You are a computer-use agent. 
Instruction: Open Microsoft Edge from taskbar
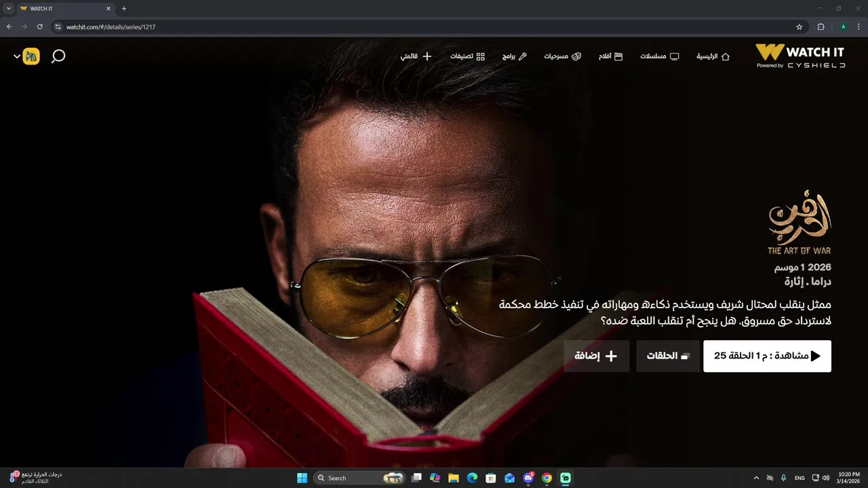tap(472, 478)
